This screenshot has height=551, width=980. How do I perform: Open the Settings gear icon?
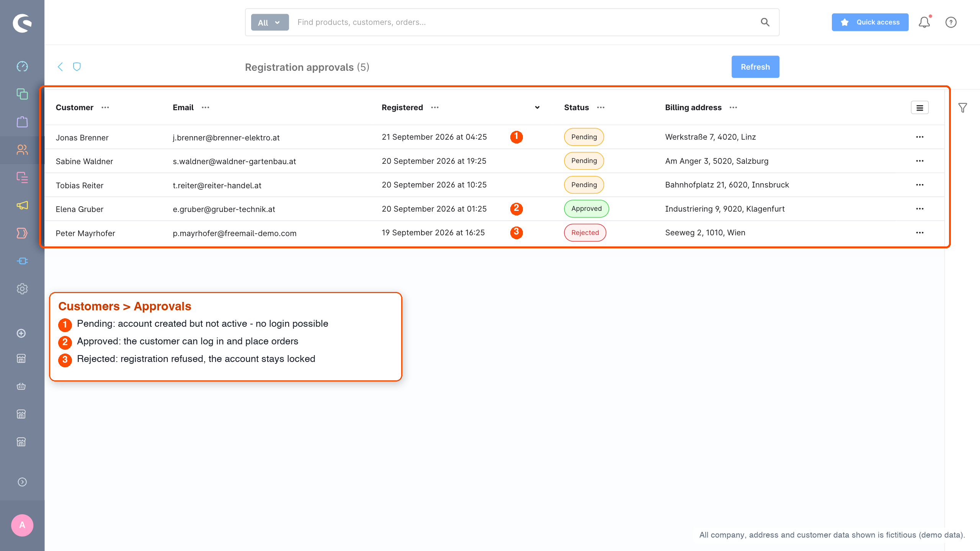point(22,289)
